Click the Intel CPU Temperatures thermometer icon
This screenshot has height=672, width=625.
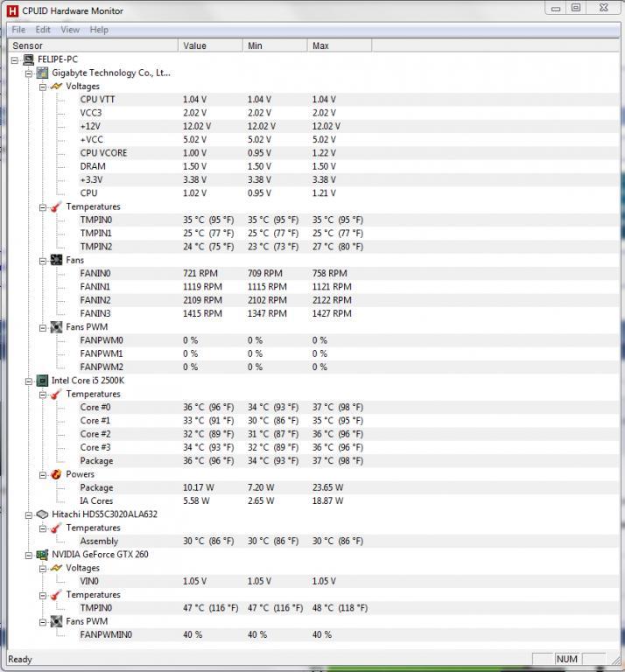click(56, 394)
